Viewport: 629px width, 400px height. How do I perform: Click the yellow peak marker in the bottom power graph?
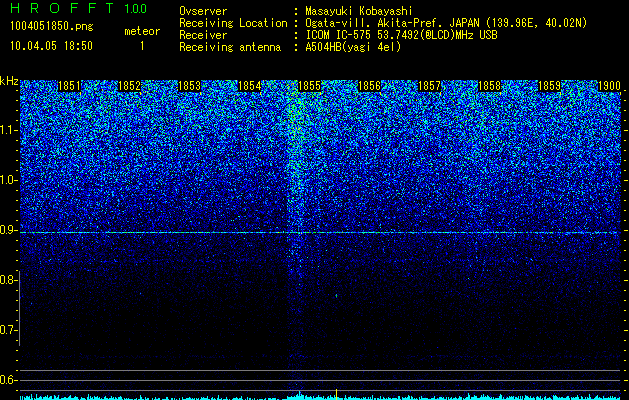[x=336, y=394]
